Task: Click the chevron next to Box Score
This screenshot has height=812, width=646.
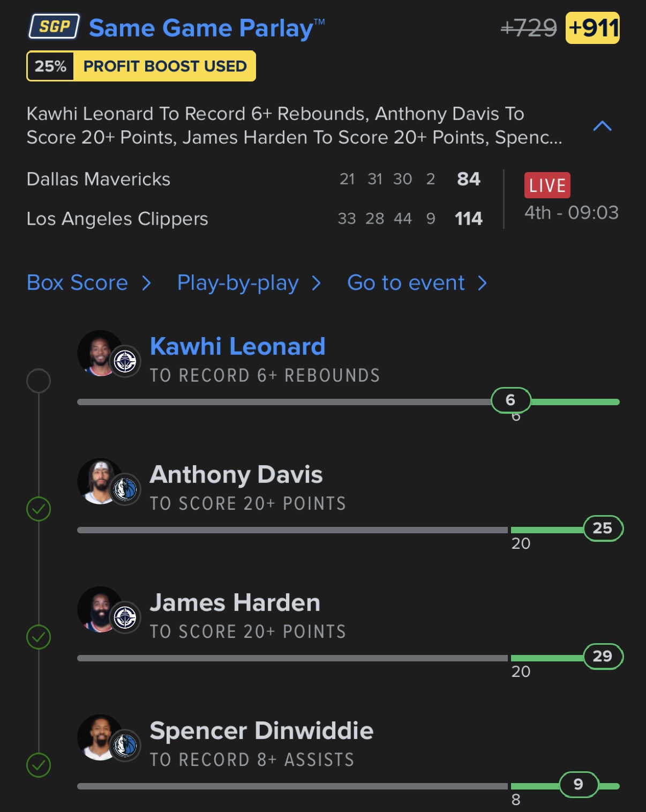Action: pyautogui.click(x=147, y=283)
